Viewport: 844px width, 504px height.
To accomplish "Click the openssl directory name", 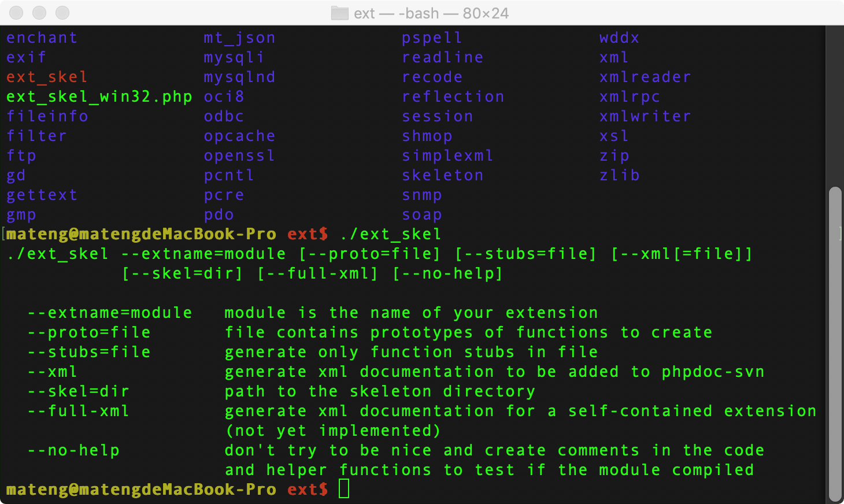I will (239, 155).
